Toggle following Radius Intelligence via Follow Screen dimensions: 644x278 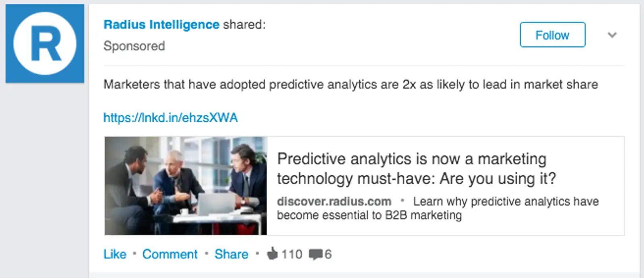click(x=552, y=35)
